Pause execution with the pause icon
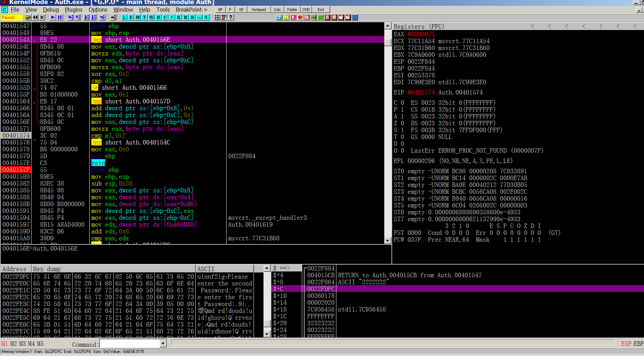The image size is (644, 356). [60, 17]
